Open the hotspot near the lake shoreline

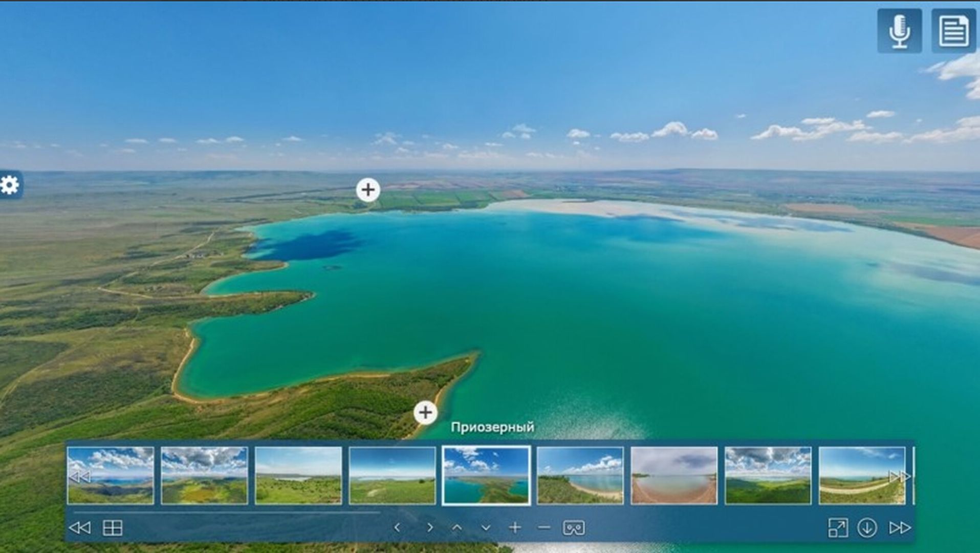[x=368, y=189]
